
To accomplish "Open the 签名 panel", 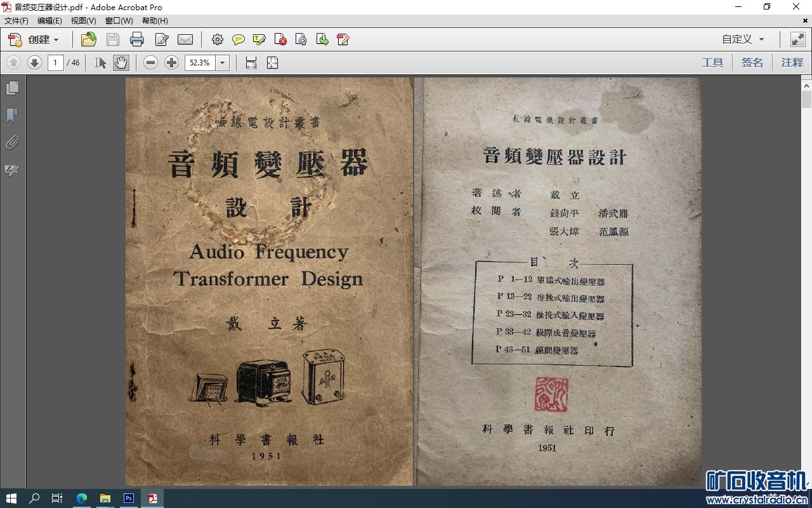I will [752, 62].
